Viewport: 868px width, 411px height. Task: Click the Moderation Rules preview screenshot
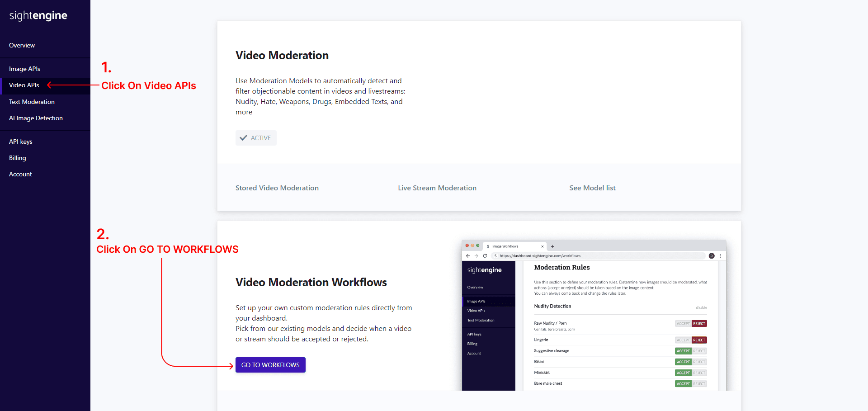[594, 315]
